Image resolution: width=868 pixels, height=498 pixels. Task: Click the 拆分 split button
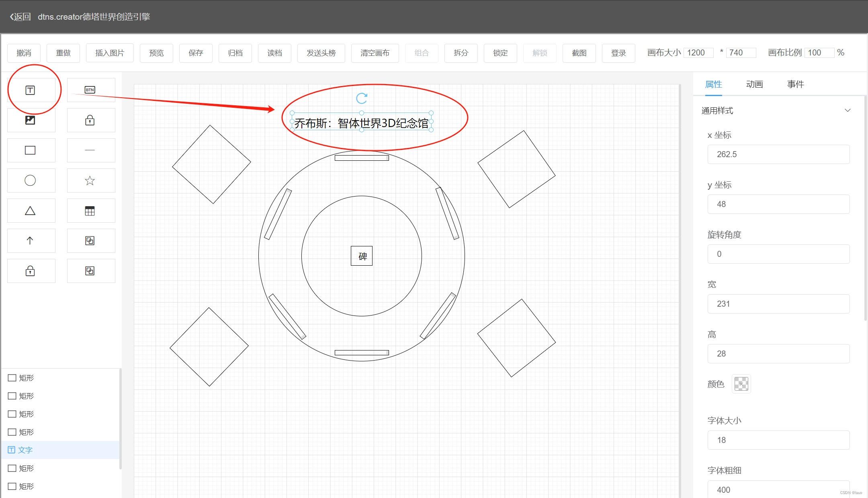(461, 53)
